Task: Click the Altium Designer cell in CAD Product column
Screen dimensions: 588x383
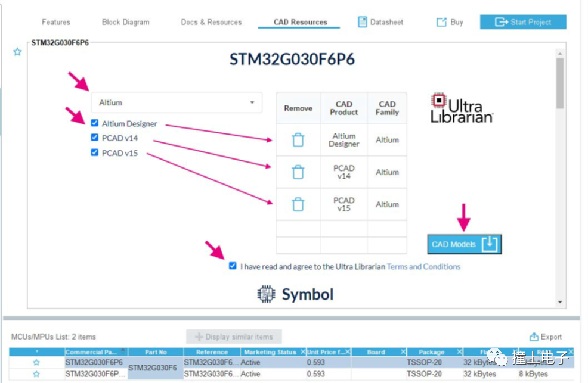Action: pos(344,140)
